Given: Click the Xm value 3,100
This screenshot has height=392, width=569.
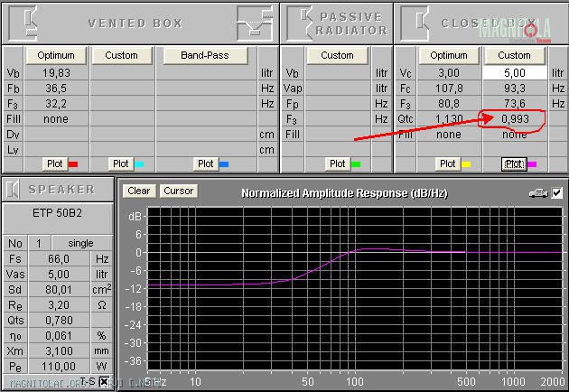Looking at the screenshot, I should (59, 351).
